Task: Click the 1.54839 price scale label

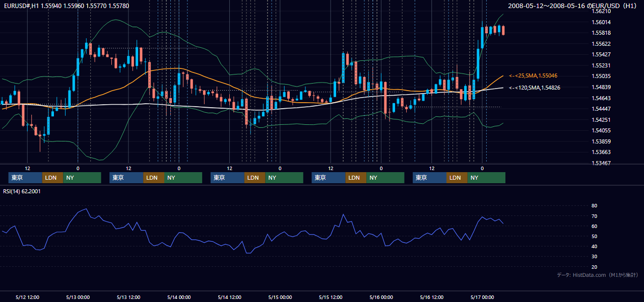Action: coord(602,87)
